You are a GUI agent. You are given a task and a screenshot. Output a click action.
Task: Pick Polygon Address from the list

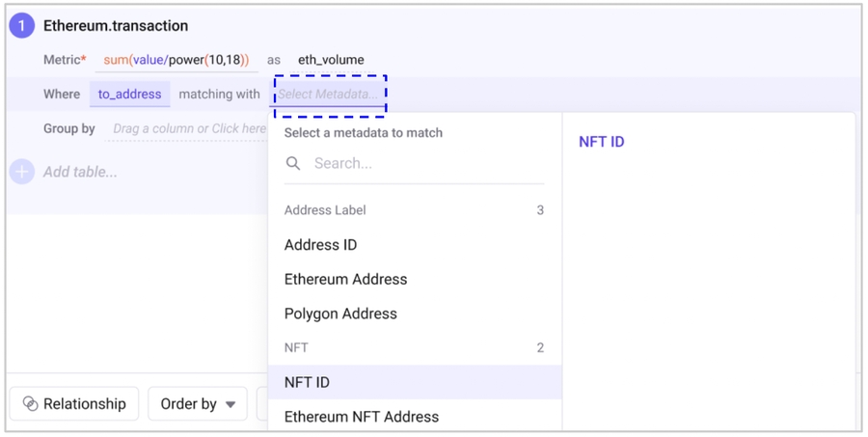tap(340, 314)
